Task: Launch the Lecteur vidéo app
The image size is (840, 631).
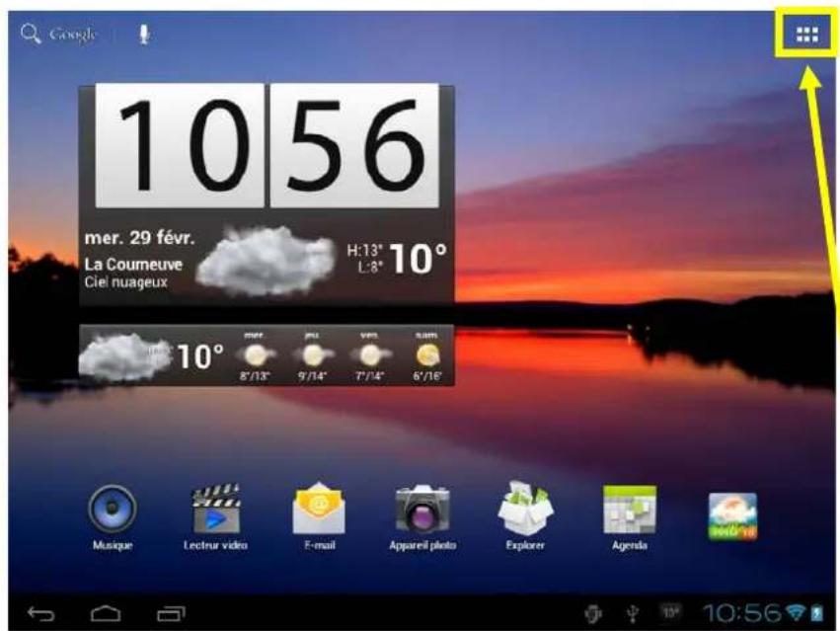Action: pyautogui.click(x=215, y=517)
